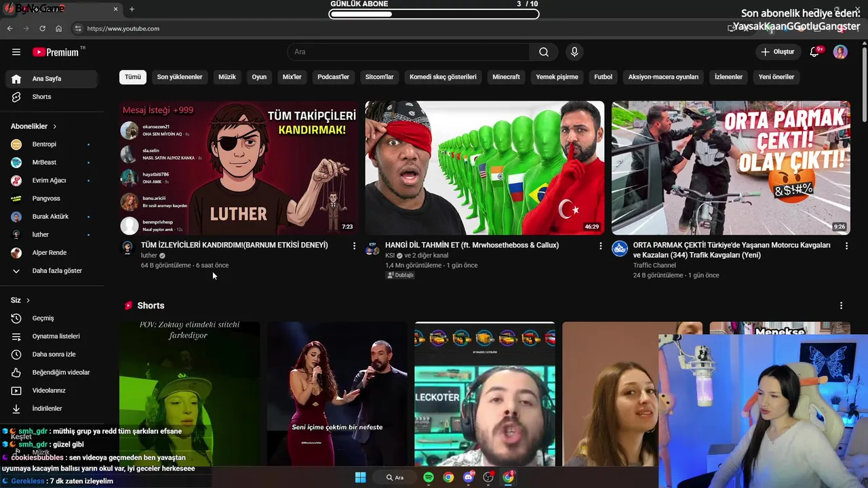Open Shorts in the sidebar
Screen dimensions: 868x488
pos(52,97)
